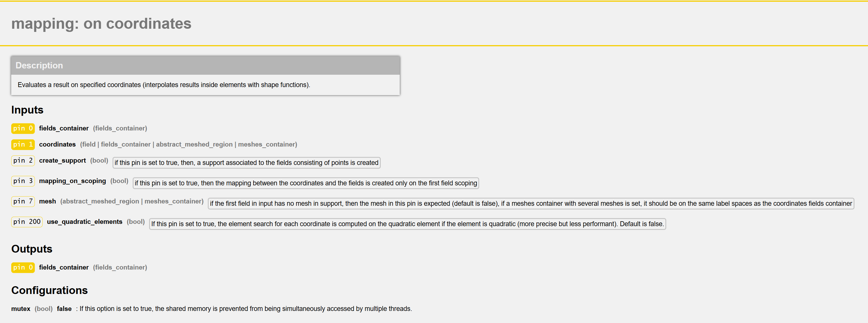This screenshot has width=868, height=323.
Task: Click the yellow pin 1 badge for coordinates
Action: coord(23,144)
